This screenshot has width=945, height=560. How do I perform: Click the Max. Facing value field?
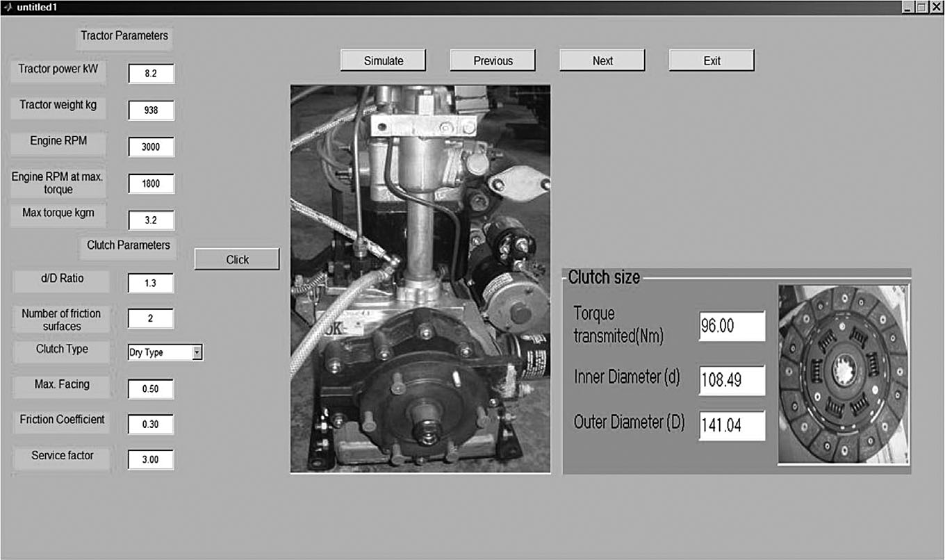tap(151, 389)
